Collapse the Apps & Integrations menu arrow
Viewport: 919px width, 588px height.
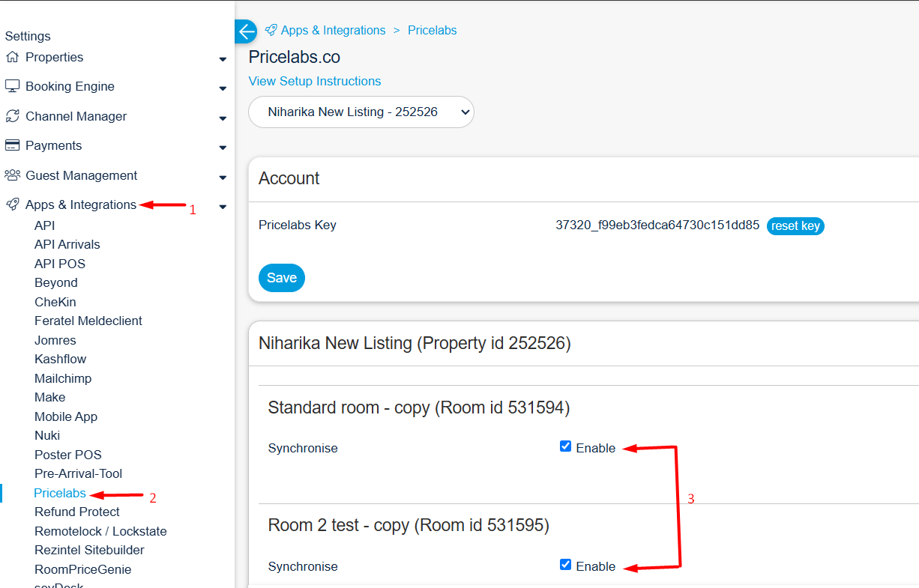click(223, 207)
